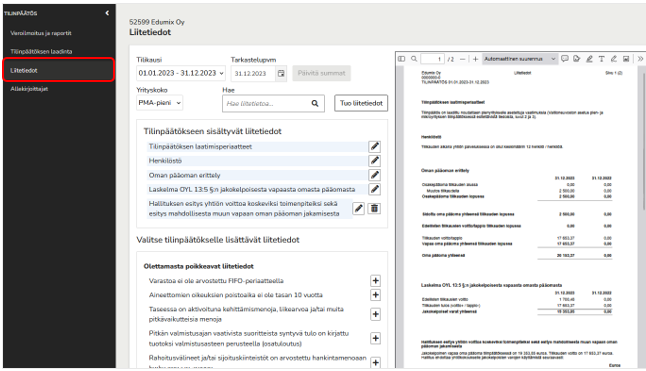Open PDF find search tool
The width and height of the screenshot is (646, 371).
(414, 59)
